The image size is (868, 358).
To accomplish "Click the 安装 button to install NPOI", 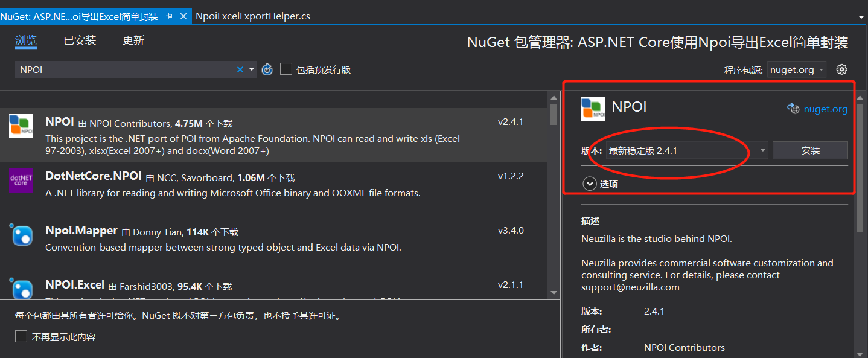I will [x=810, y=150].
